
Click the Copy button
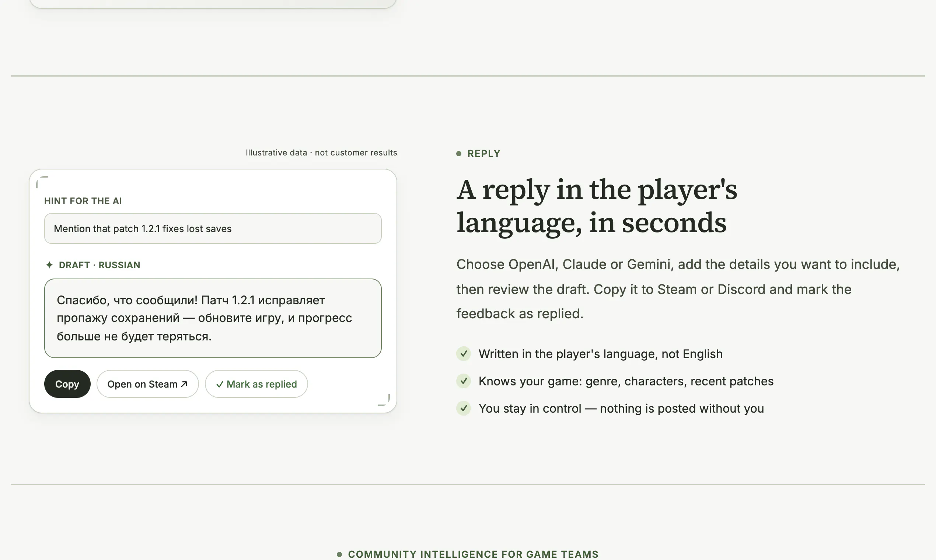67,384
